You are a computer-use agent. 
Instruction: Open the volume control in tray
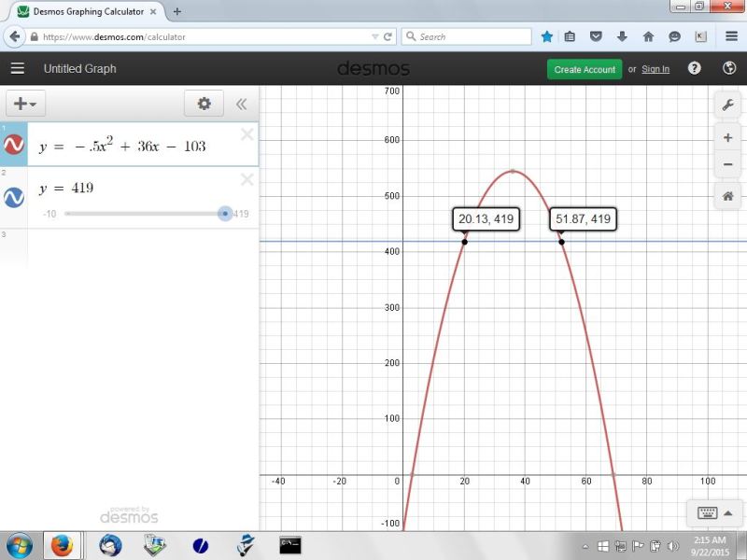coord(672,546)
